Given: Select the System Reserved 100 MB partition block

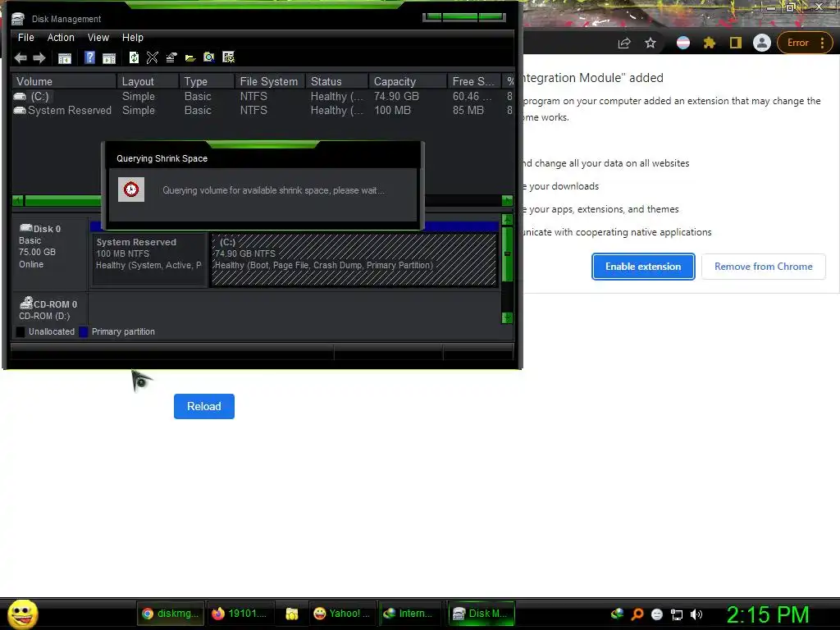Looking at the screenshot, I should tap(149, 259).
